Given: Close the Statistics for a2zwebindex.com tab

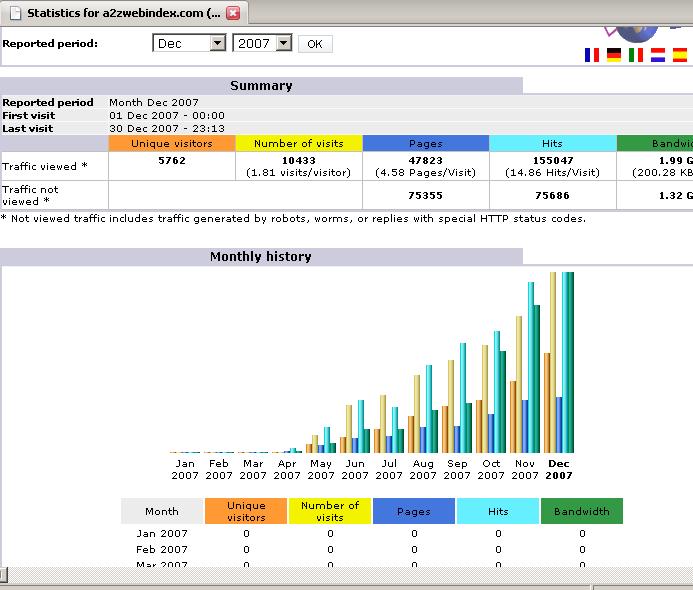Looking at the screenshot, I should coord(233,13).
